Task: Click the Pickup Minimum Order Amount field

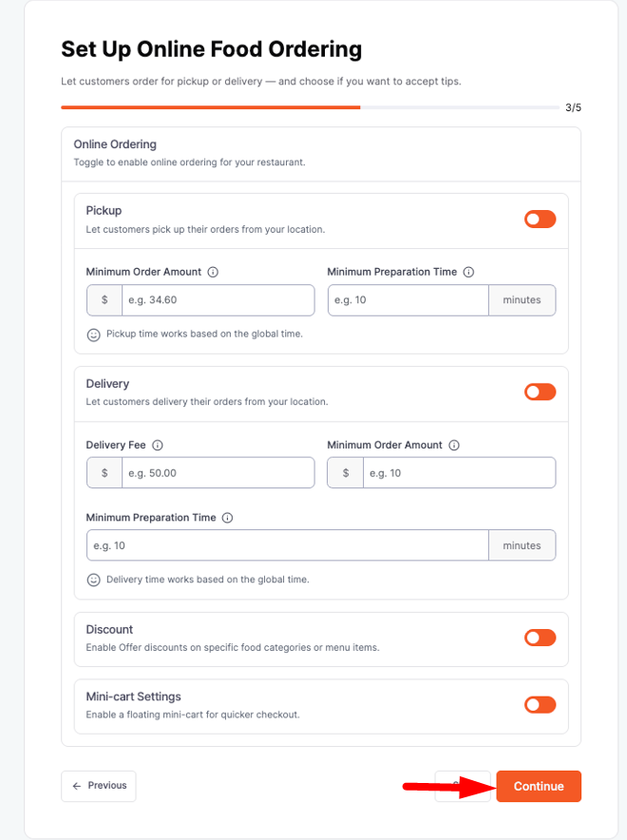Action: [x=218, y=300]
